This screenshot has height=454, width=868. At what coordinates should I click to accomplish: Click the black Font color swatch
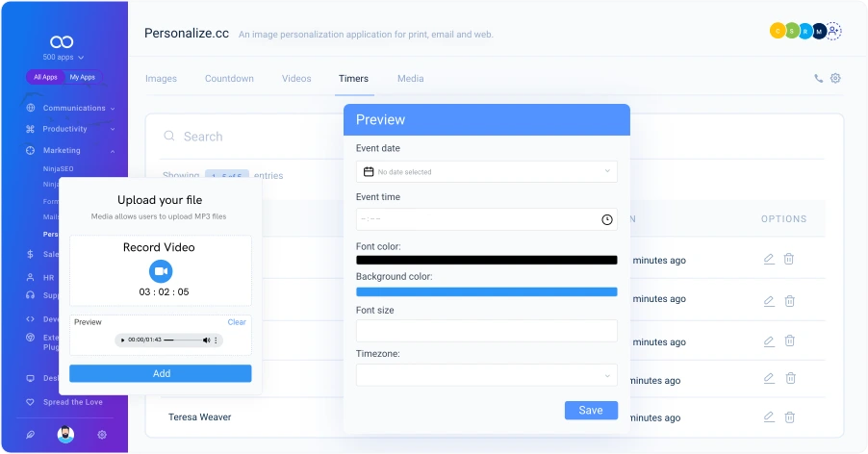coord(486,260)
